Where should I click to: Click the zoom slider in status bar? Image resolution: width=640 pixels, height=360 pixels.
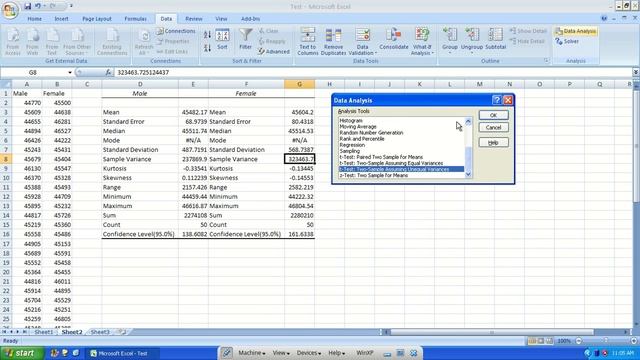tap(606, 341)
